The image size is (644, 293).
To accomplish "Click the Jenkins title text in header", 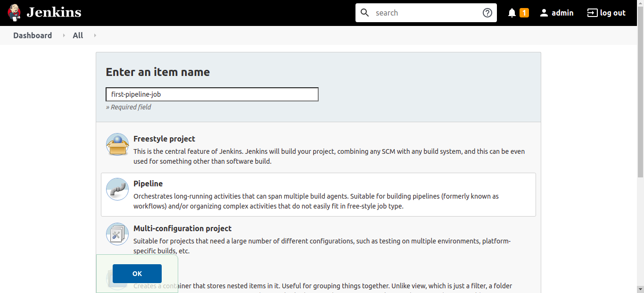I will pos(54,13).
